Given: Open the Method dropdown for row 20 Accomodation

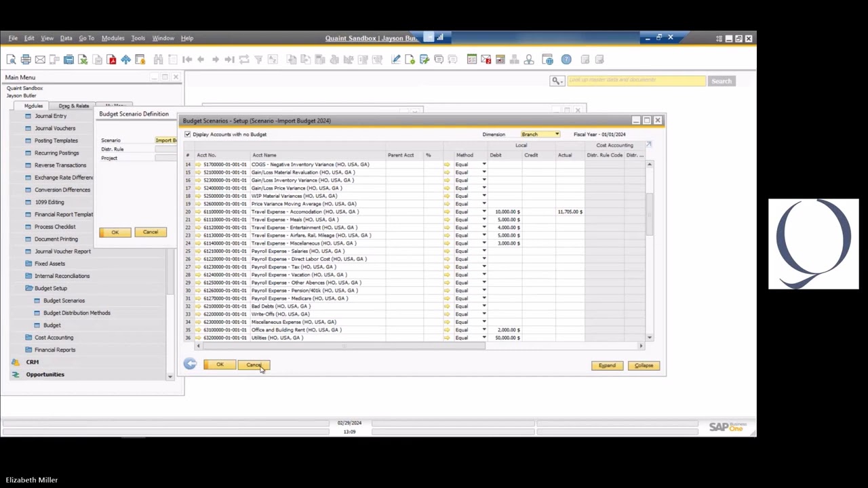Looking at the screenshot, I should (484, 211).
